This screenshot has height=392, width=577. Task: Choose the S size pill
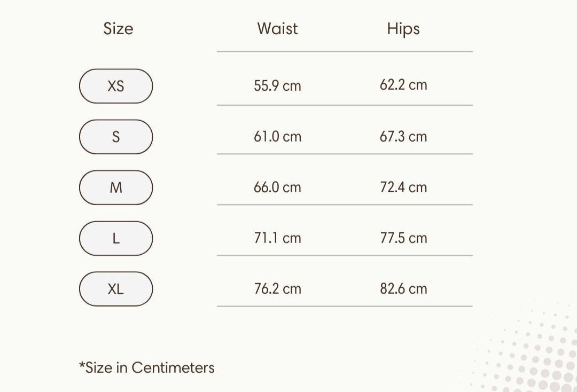[116, 137]
